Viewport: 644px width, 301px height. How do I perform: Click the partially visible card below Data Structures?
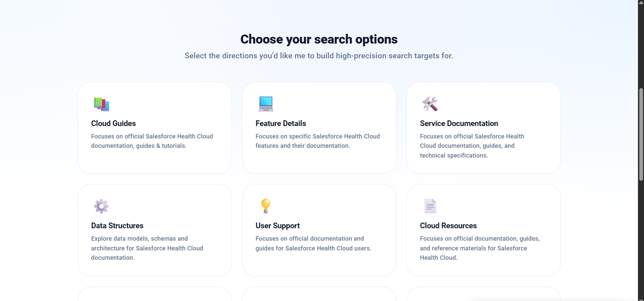pos(155,295)
